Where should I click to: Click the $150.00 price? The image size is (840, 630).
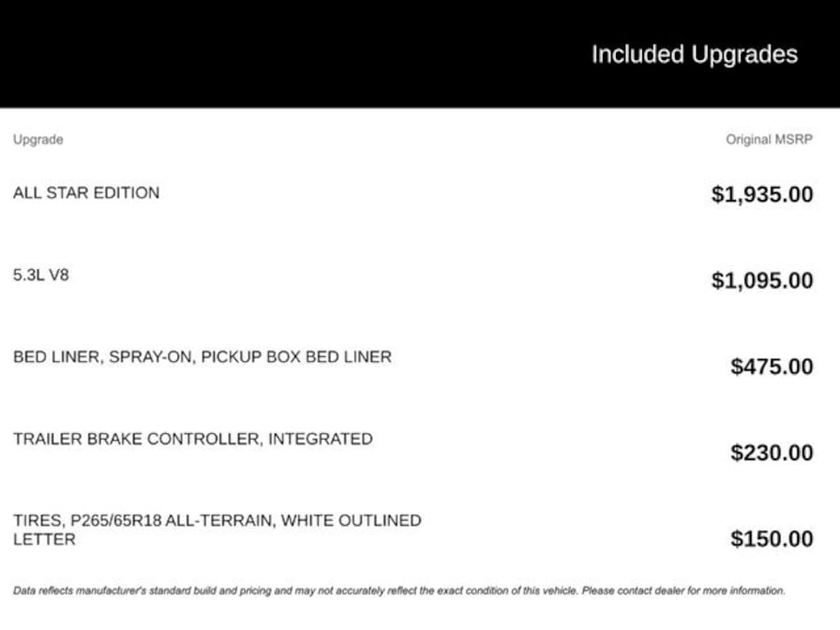pos(772,539)
